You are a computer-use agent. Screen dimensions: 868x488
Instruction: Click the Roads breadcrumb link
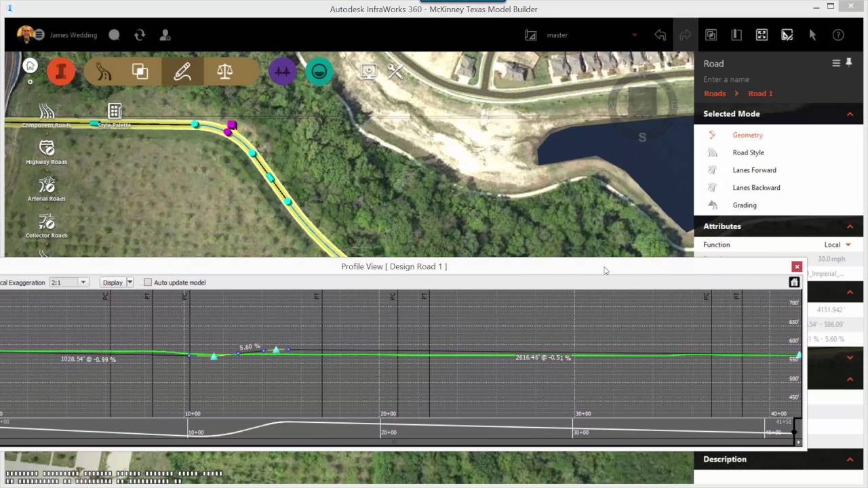coord(715,94)
